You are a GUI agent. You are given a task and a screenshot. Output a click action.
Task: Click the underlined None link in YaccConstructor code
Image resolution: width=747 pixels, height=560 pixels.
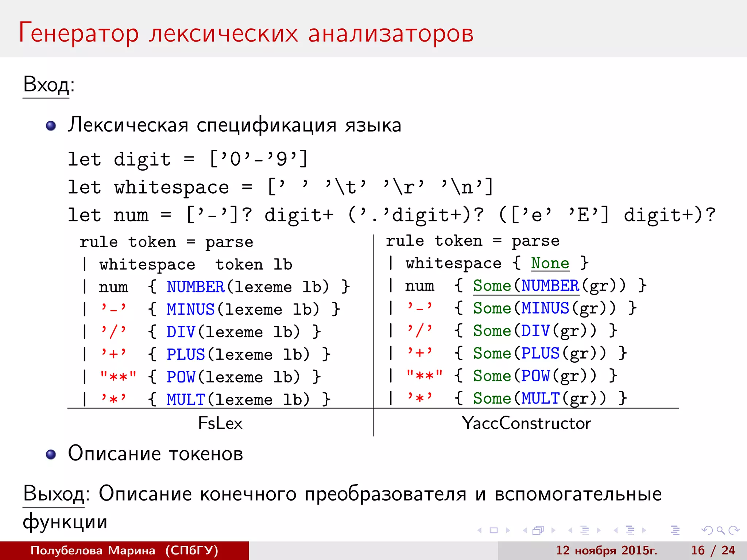pos(550,263)
